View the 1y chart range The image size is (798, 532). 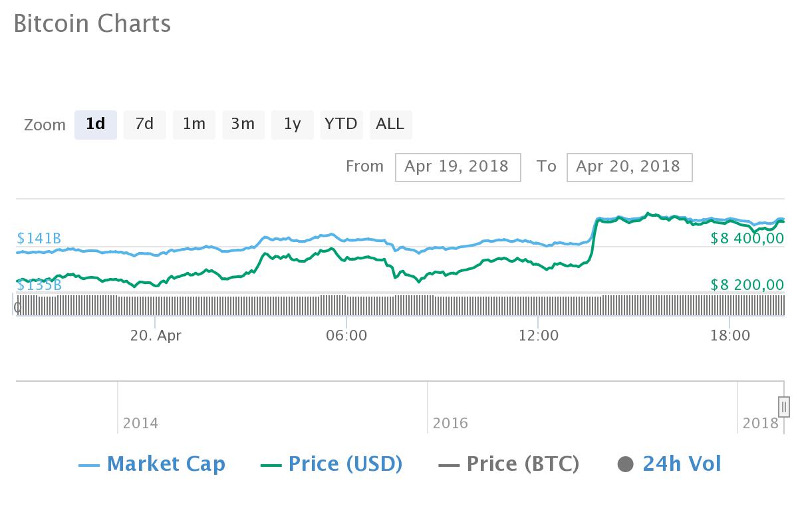click(292, 124)
